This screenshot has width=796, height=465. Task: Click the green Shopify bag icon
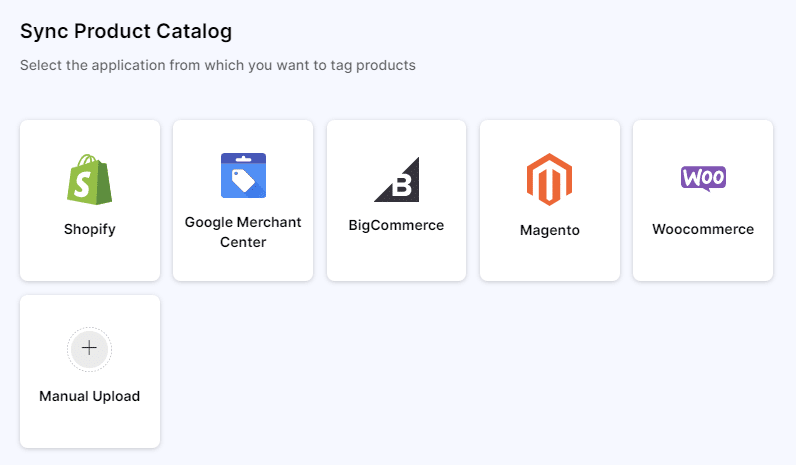89,180
